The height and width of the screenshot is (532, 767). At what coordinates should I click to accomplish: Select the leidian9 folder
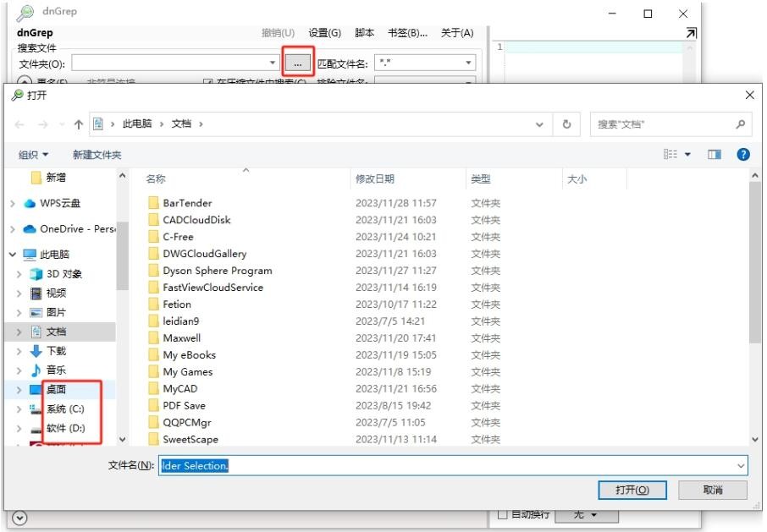181,321
